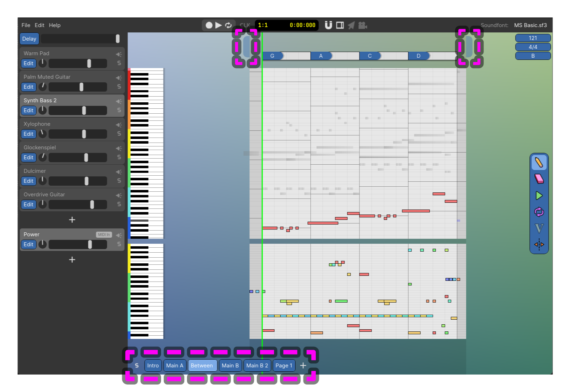
Task: Click the magnet snap icon
Action: [x=328, y=25]
